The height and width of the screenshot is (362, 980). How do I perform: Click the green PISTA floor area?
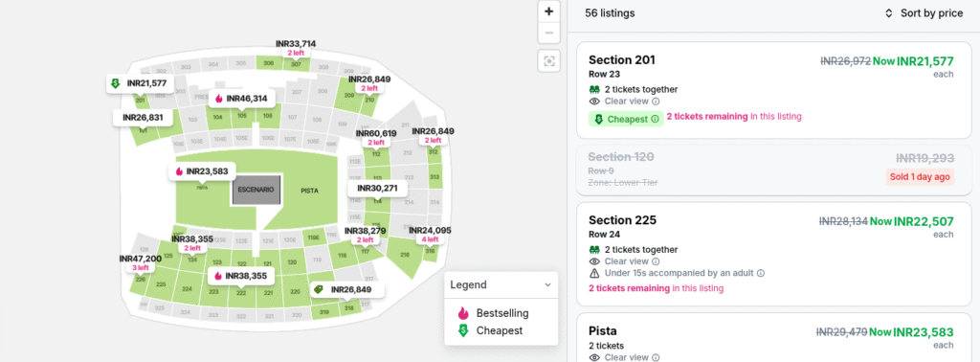tap(309, 191)
